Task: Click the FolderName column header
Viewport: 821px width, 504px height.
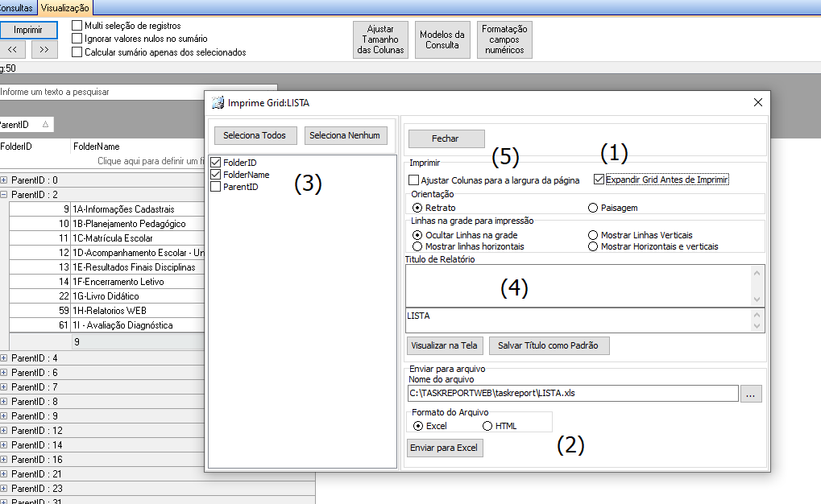Action: (138, 147)
